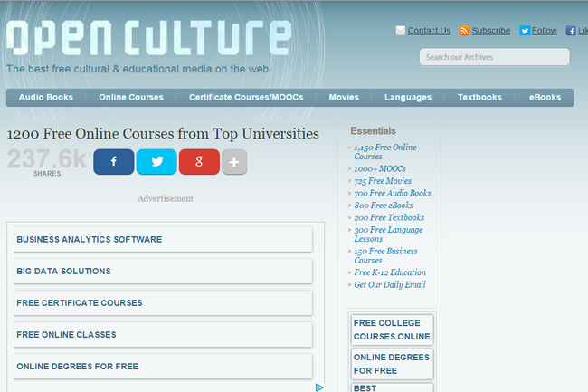Click the site tagline under the logo
The image size is (588, 392).
[138, 69]
